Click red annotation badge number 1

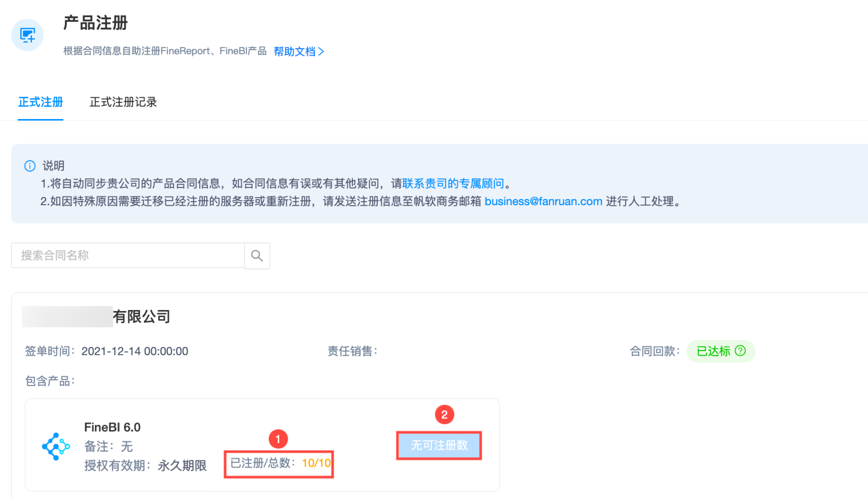[278, 439]
